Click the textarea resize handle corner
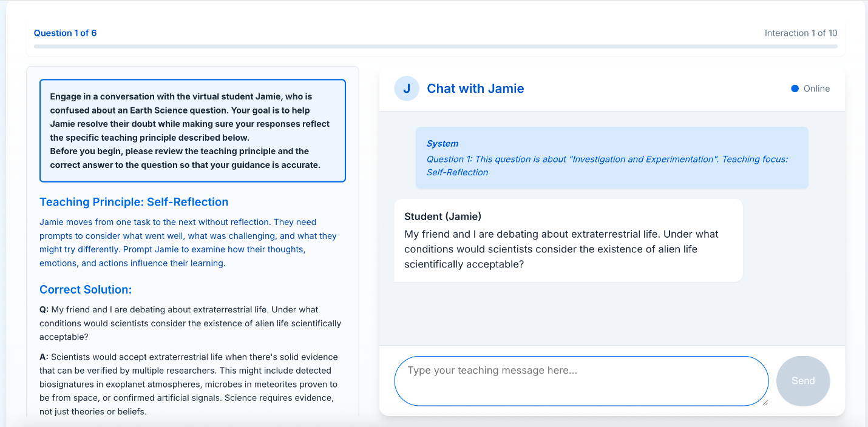 764,402
